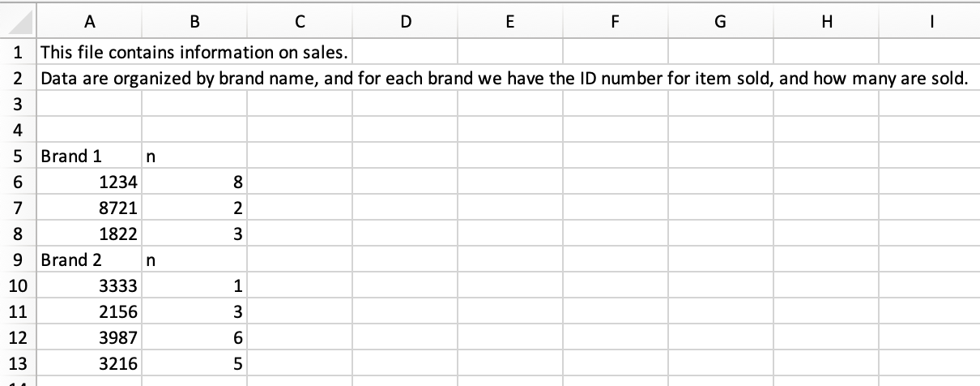Screen dimensions: 980x386
Task: Select the cell containing ID 3987
Action: (88, 337)
